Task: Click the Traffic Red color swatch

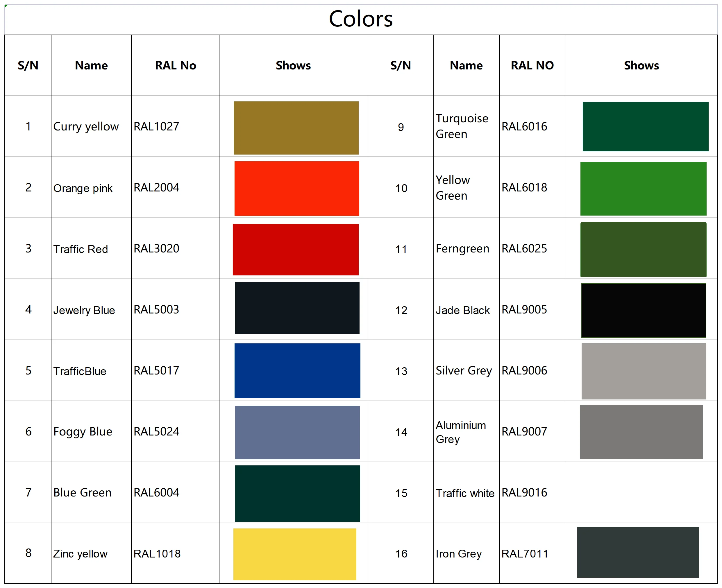Action: point(295,249)
